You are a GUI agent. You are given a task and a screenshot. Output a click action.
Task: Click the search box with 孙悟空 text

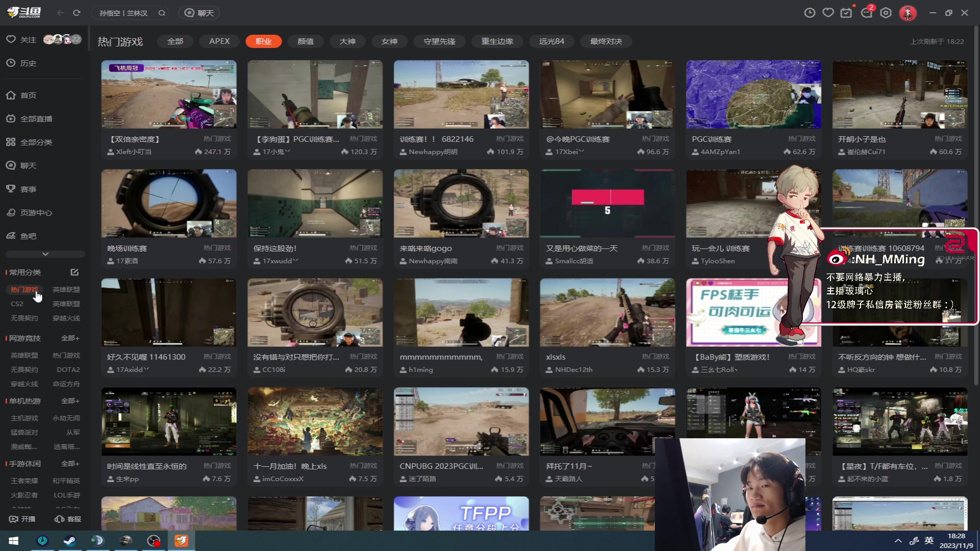pos(125,13)
